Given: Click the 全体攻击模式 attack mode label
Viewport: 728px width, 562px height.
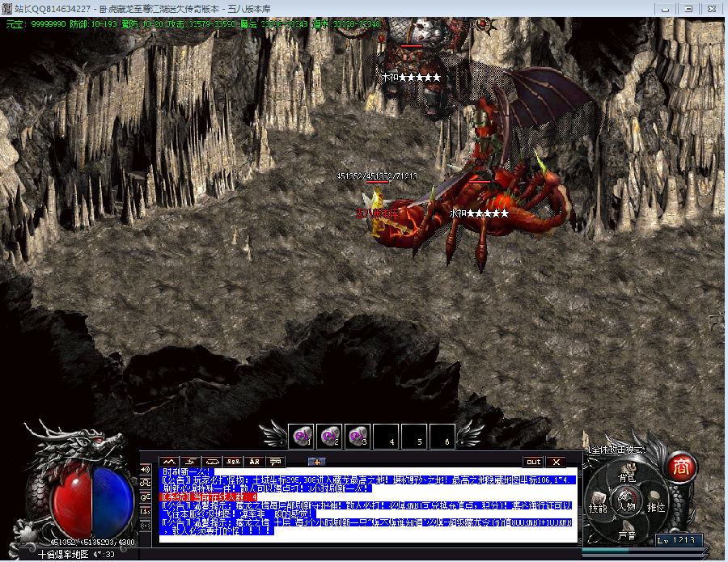Looking at the screenshot, I should (x=616, y=450).
